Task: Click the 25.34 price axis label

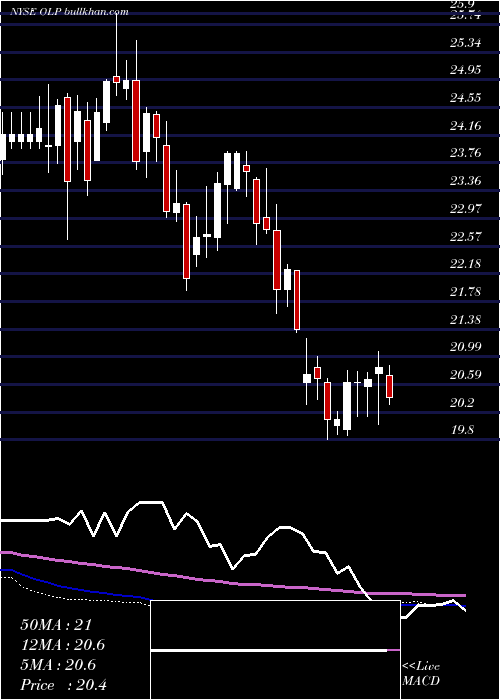Action: 466,43
